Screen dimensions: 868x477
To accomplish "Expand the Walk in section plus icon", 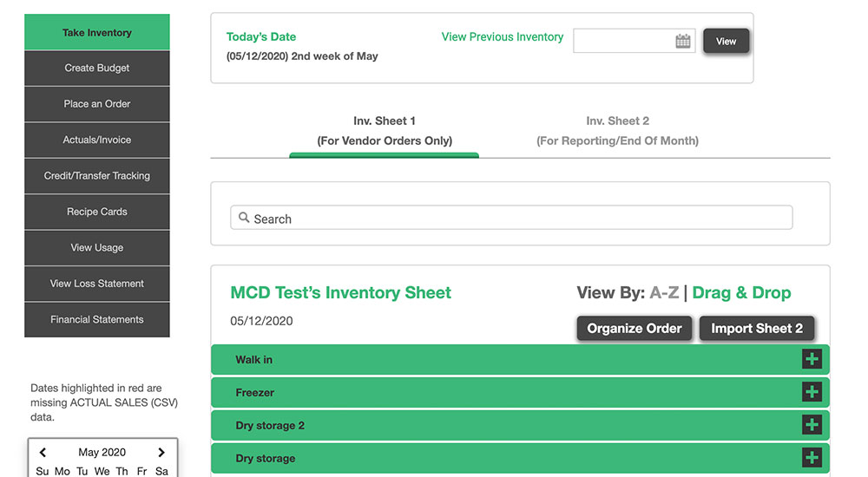I will (x=812, y=359).
